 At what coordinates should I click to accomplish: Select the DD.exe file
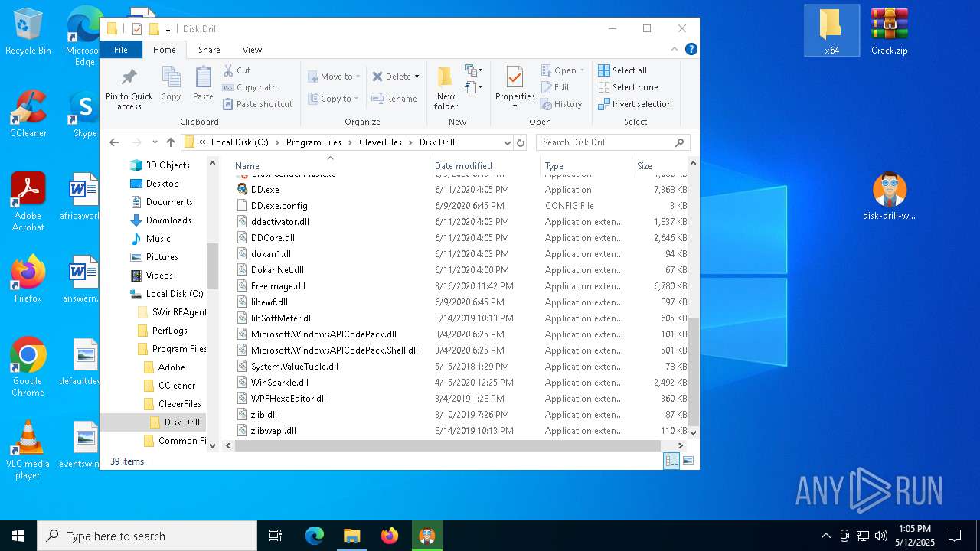[265, 189]
